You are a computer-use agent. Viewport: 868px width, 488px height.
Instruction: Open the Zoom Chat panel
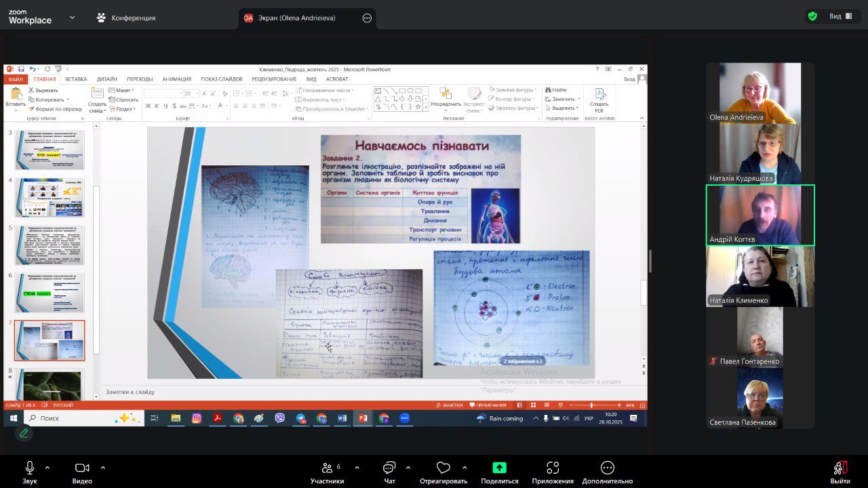click(389, 468)
